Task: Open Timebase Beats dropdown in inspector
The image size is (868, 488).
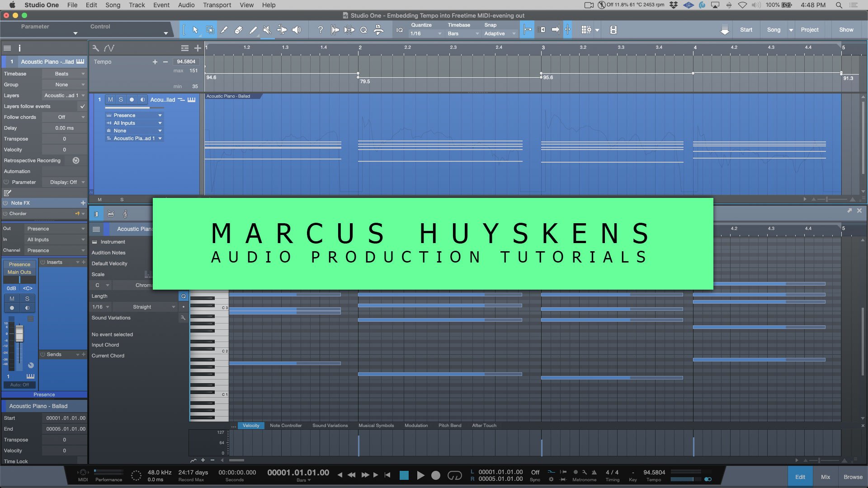Action: pyautogui.click(x=64, y=74)
